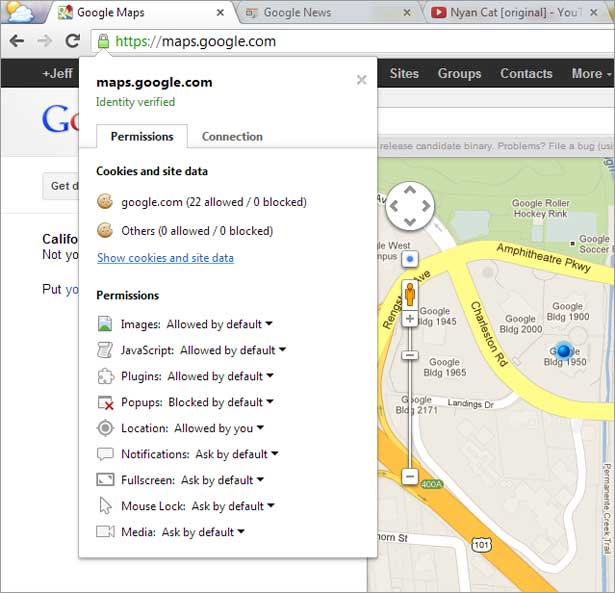Change the Popups permission dropdown

click(x=220, y=402)
